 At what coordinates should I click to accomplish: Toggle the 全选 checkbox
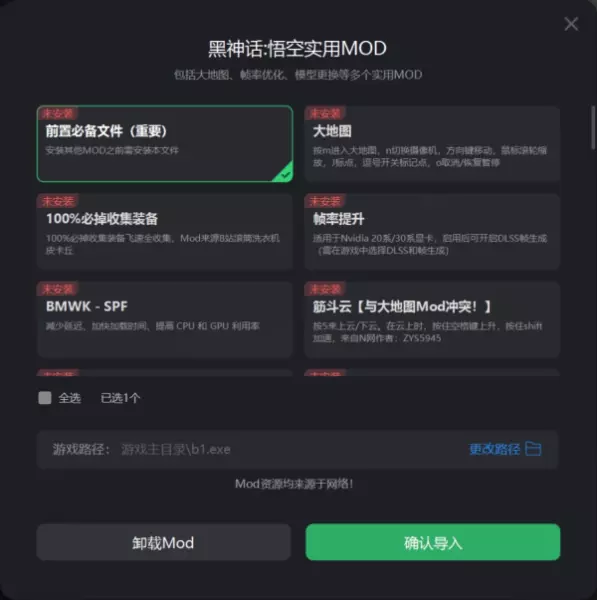click(x=45, y=398)
